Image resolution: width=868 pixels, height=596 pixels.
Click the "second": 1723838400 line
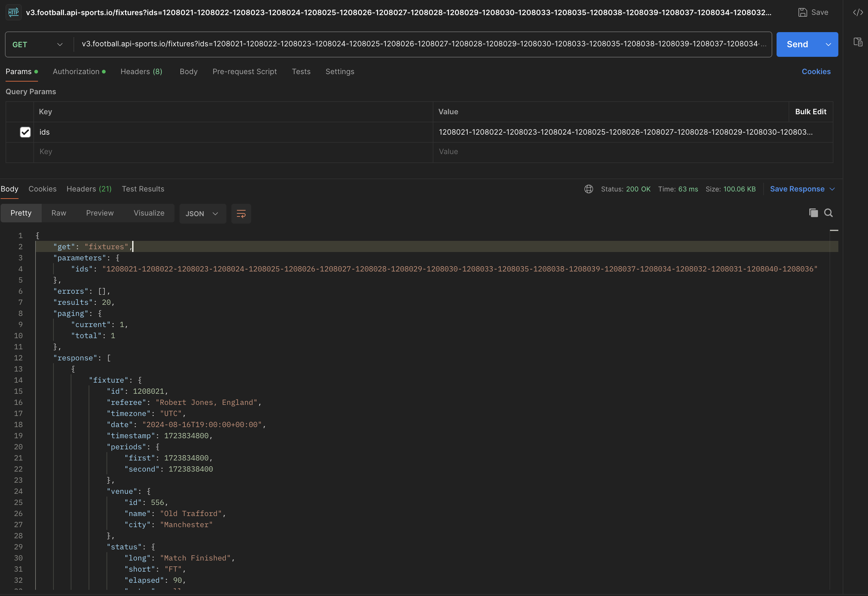coord(168,469)
